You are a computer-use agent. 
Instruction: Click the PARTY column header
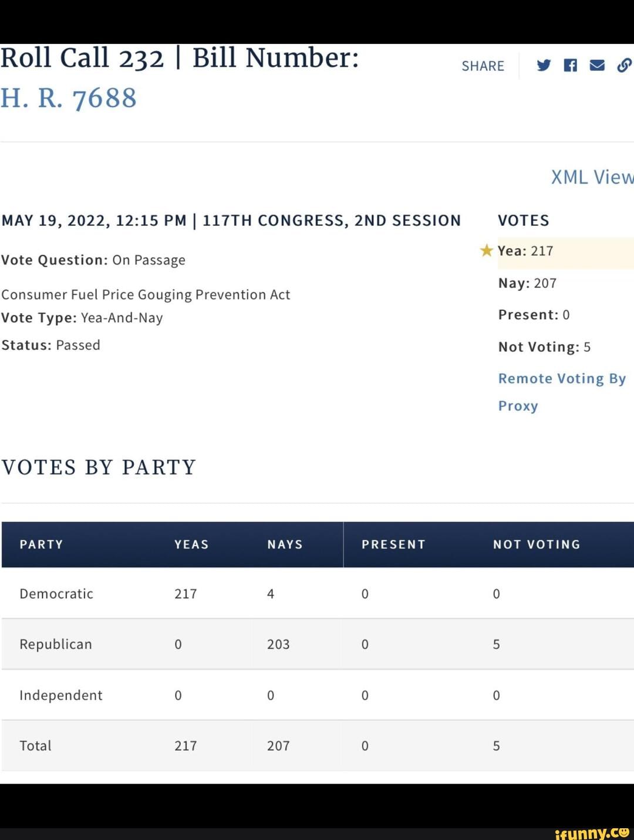[x=41, y=544]
